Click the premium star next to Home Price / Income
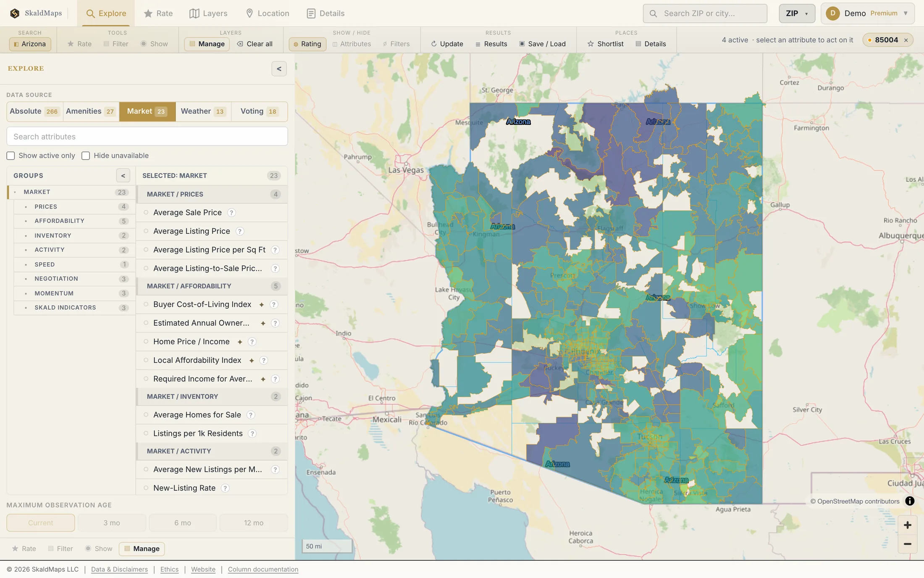Viewport: 924px width, 578px height. point(240,342)
